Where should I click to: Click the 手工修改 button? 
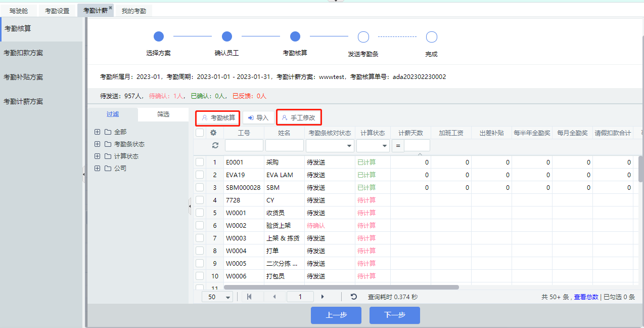(299, 118)
